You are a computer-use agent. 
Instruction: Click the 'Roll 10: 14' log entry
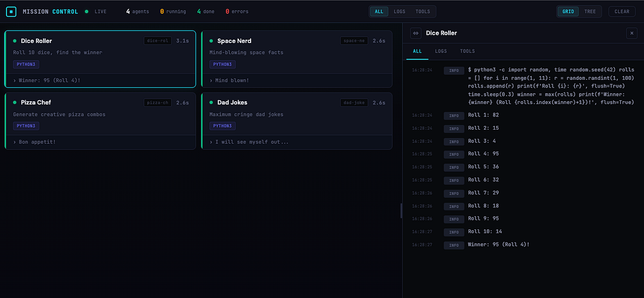pos(522,232)
